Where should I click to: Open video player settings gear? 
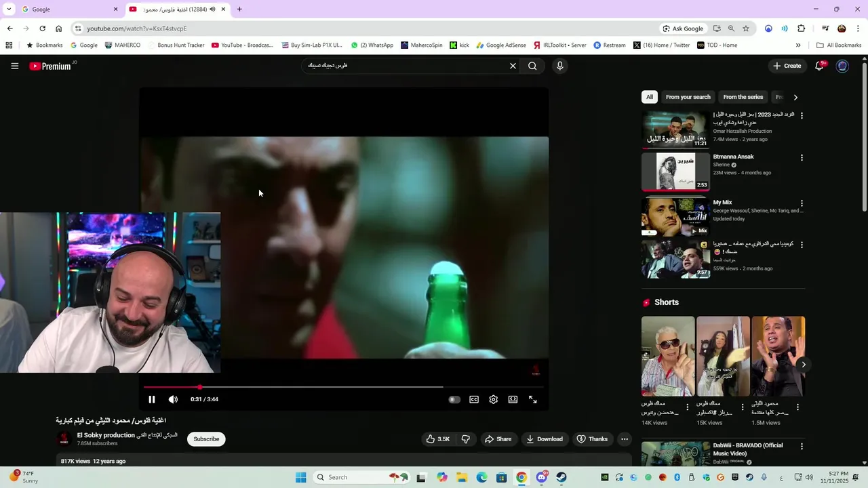(x=494, y=399)
